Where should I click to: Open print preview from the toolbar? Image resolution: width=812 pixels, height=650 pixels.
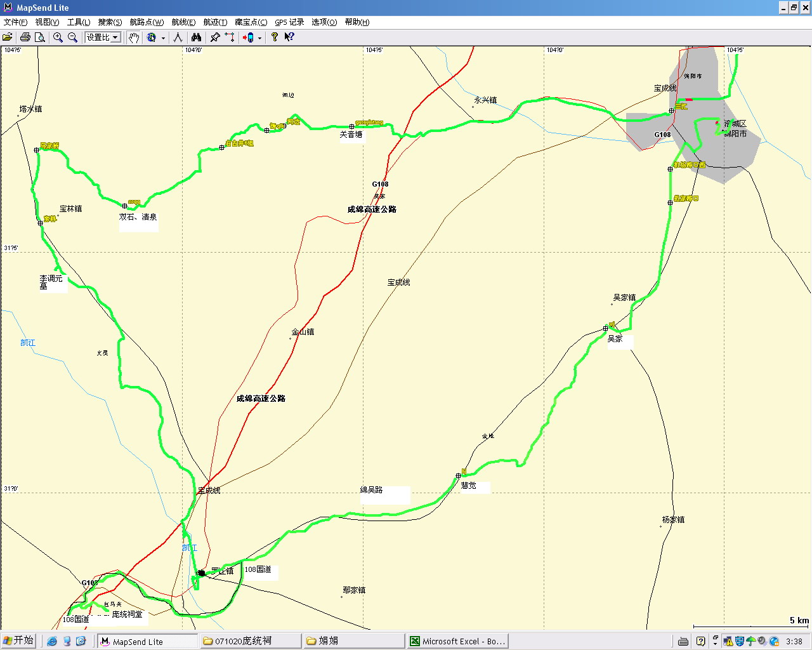point(39,37)
